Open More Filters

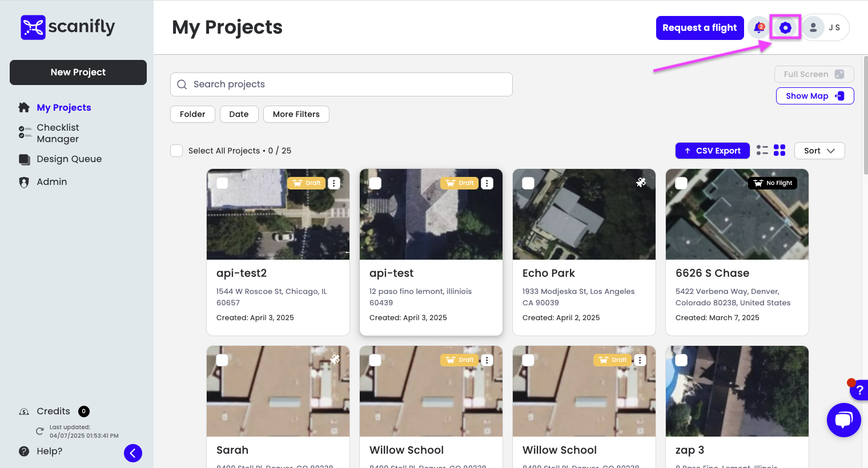pyautogui.click(x=296, y=114)
